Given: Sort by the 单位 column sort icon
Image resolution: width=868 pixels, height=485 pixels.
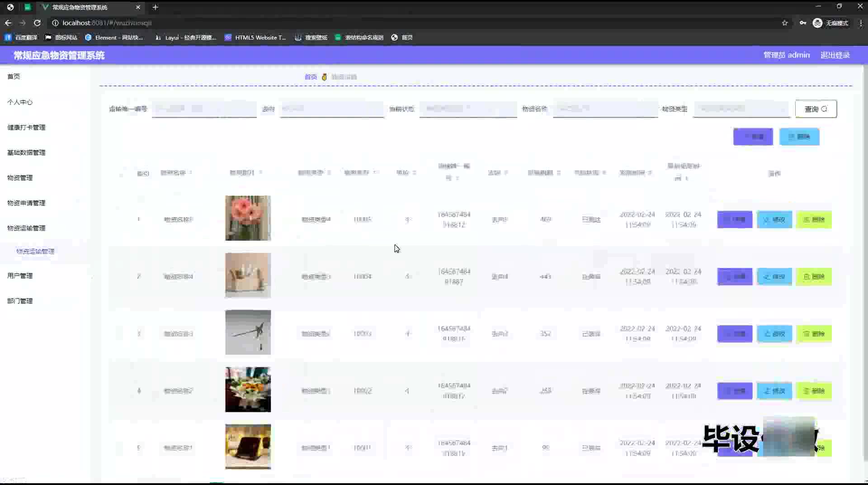Looking at the screenshot, I should tap(414, 173).
